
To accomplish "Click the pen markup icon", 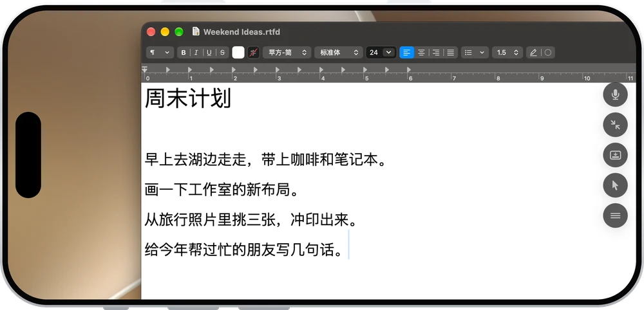I will tap(533, 53).
